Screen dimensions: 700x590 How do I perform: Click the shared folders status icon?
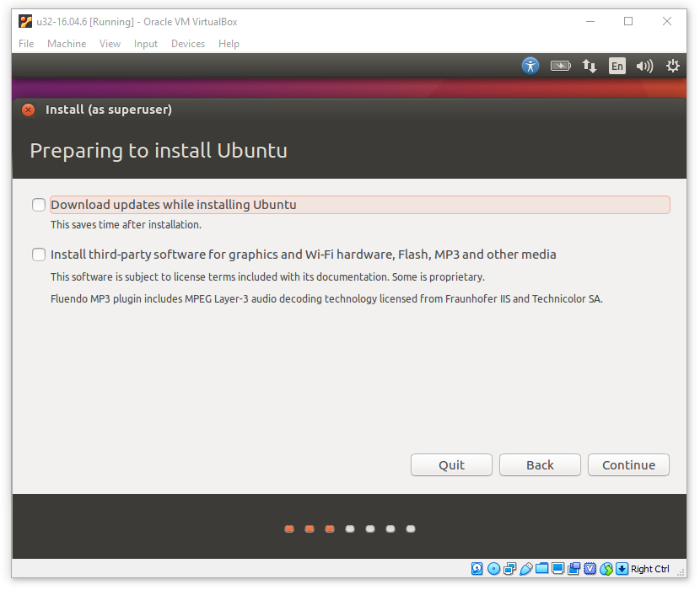(x=541, y=569)
